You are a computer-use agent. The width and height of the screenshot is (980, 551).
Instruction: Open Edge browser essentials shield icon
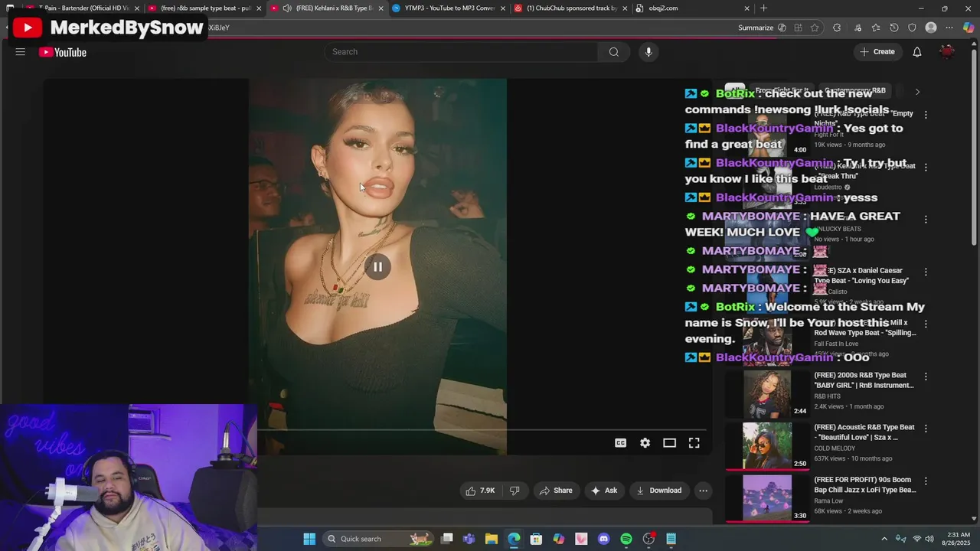pyautogui.click(x=912, y=28)
